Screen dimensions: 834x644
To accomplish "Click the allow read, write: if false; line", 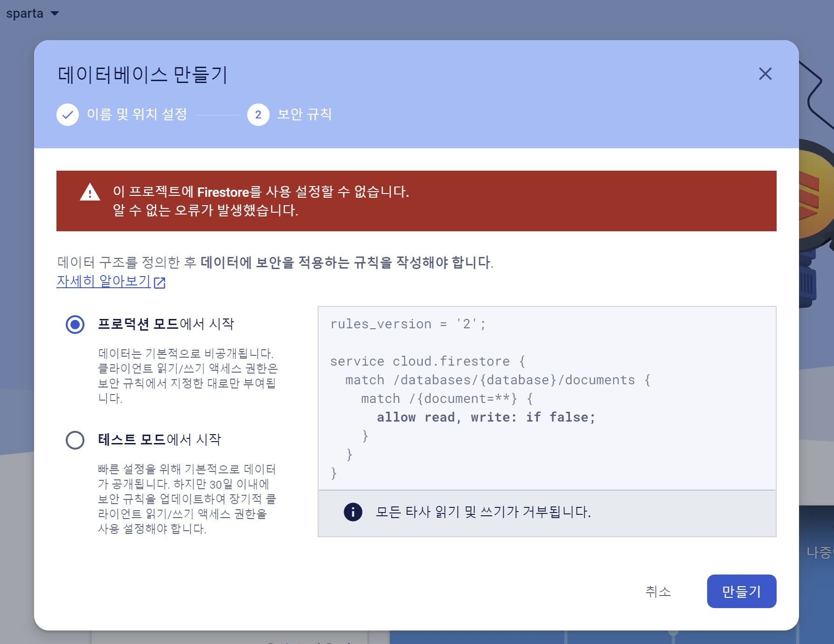I will (486, 417).
